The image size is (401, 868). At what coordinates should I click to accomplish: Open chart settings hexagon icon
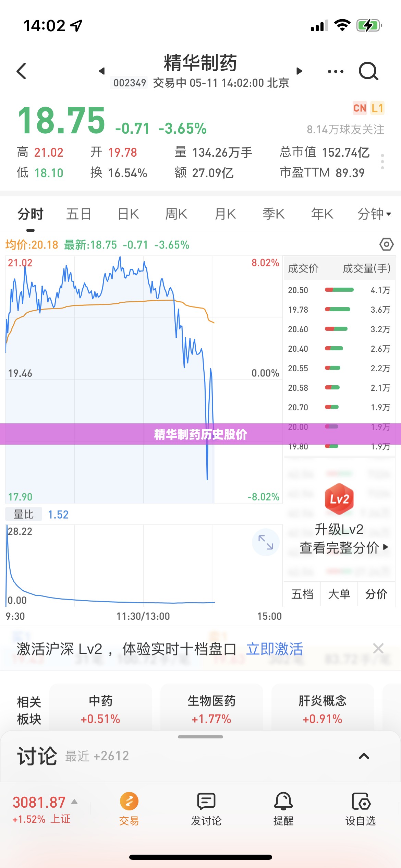(386, 244)
